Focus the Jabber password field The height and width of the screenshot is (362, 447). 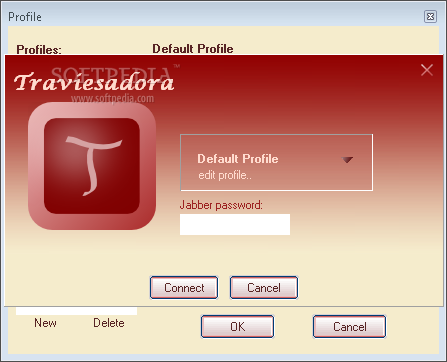[235, 224]
